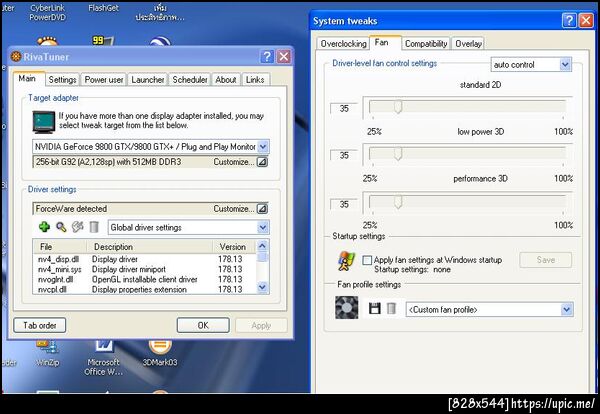Viewport: 600px width, 414px height.
Task: Click the monitor icon in Target adapter
Action: [44, 121]
